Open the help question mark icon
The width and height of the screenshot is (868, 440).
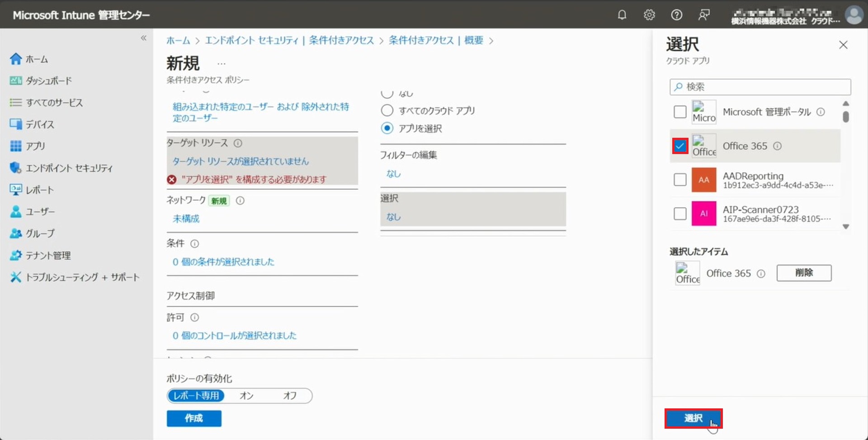[x=676, y=15]
